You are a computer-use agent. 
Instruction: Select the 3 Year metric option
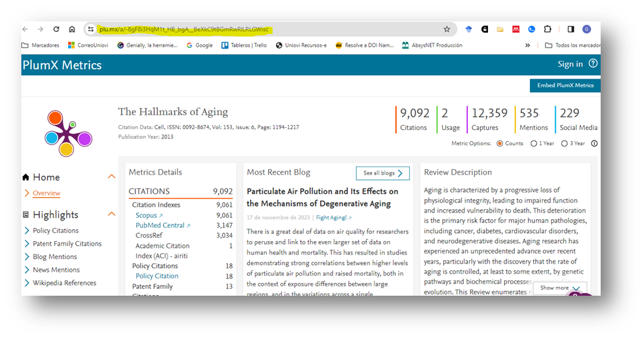[565, 143]
